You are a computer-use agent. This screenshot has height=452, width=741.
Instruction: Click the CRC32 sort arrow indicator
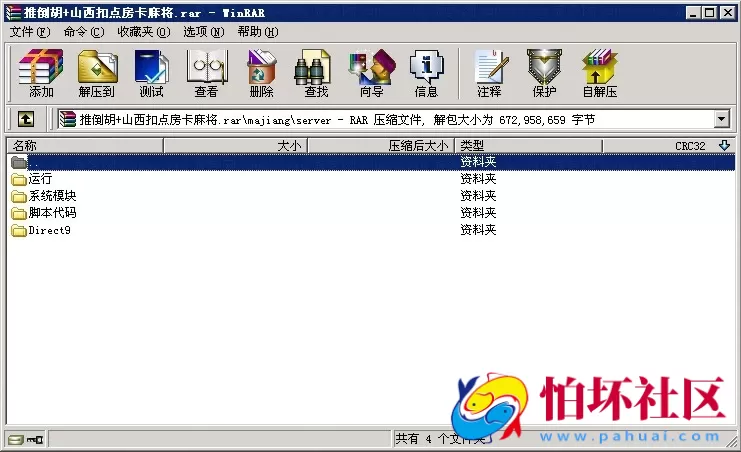click(x=724, y=146)
